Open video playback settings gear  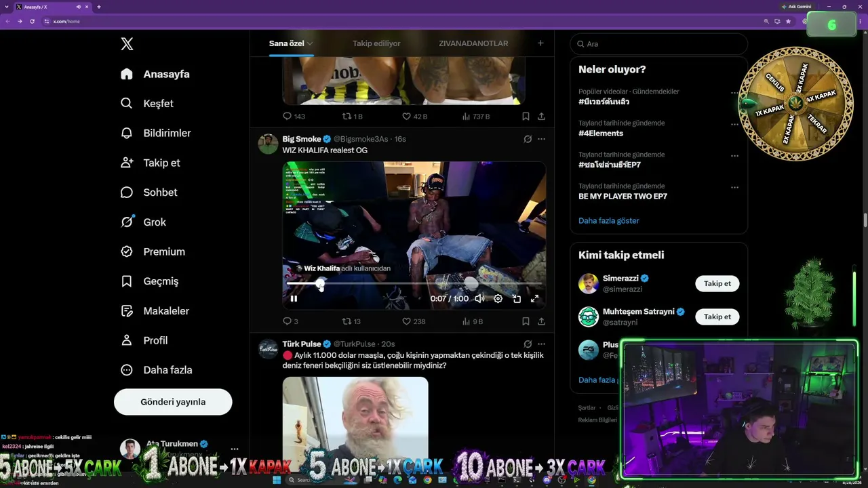498,298
